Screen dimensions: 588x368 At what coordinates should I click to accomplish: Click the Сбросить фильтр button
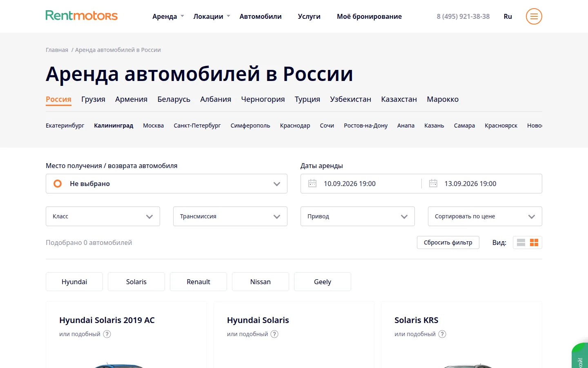point(448,242)
